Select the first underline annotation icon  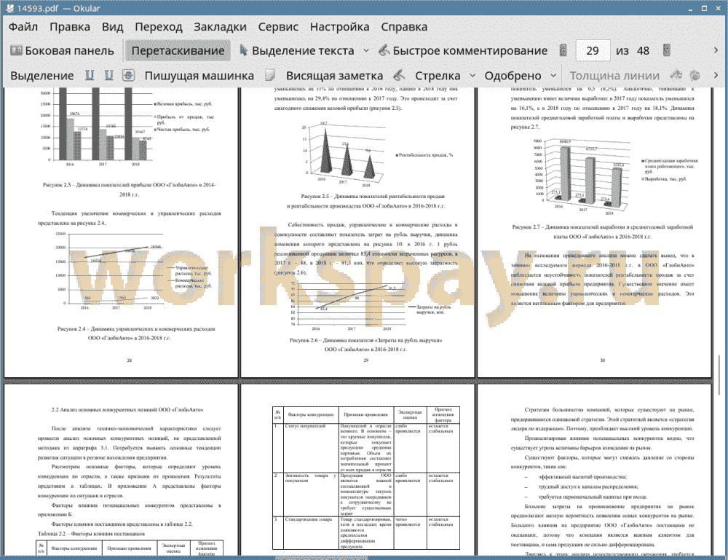pos(90,75)
